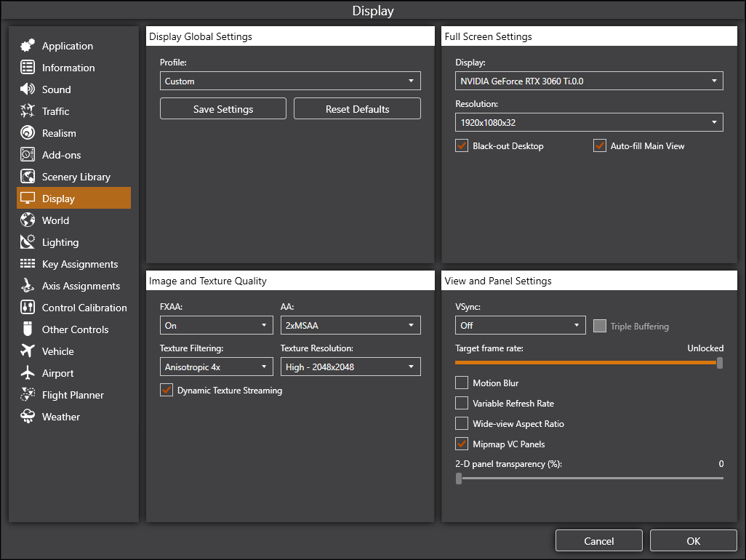Select the World globe icon
This screenshot has height=560, width=746.
tap(28, 220)
